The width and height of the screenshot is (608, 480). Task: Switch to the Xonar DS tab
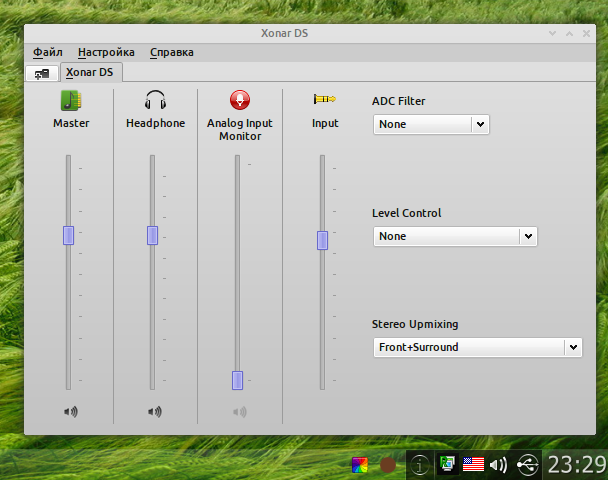point(90,73)
